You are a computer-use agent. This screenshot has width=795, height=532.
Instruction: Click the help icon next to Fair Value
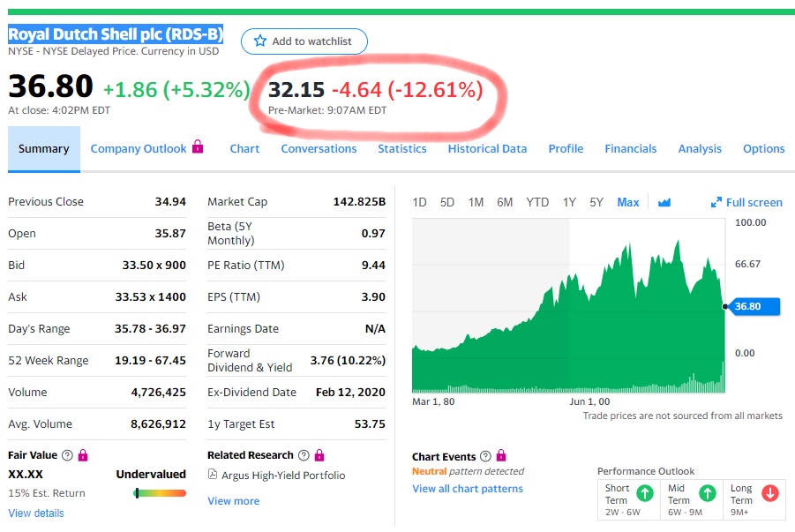(x=67, y=455)
